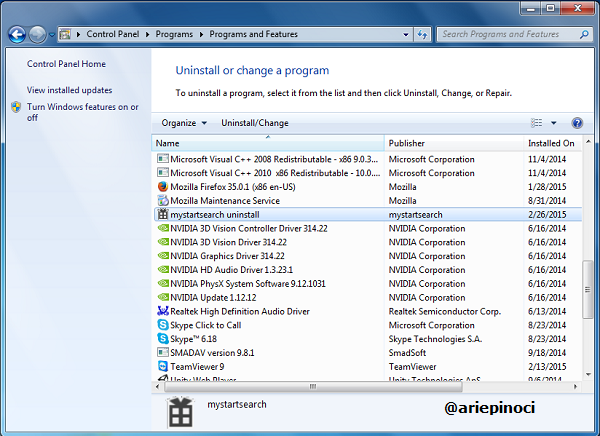The height and width of the screenshot is (436, 600).
Task: Open Turn Windows features on or off
Action: pyautogui.click(x=82, y=112)
